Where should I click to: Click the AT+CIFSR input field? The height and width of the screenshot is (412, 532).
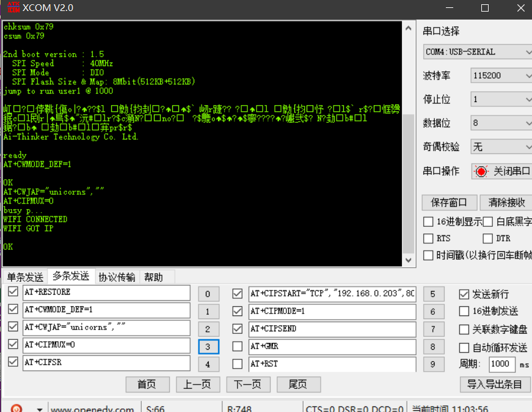coord(106,363)
